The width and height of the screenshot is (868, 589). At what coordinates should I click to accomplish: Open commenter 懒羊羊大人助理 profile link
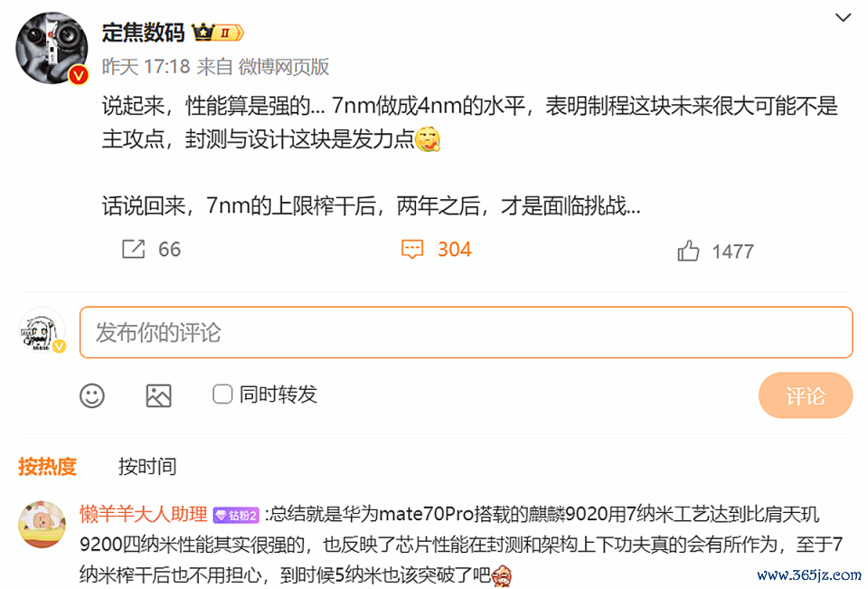tap(144, 514)
